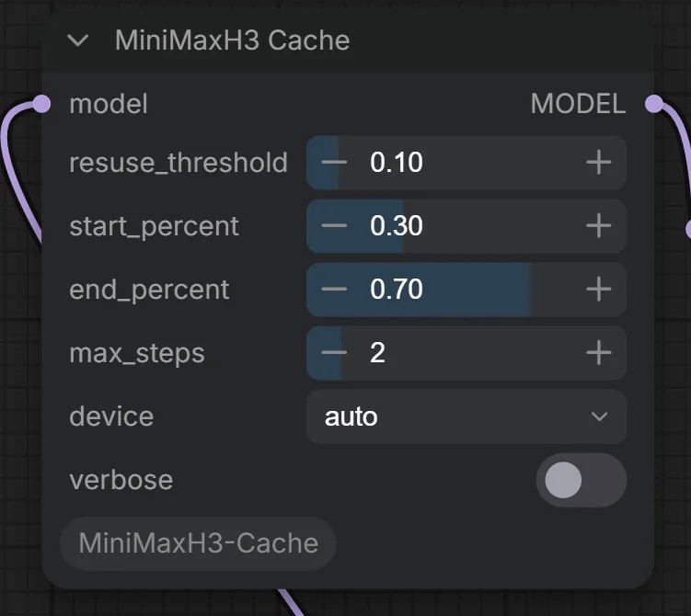Click the end_percent slider bar
This screenshot has height=616, width=691.
click(x=466, y=290)
